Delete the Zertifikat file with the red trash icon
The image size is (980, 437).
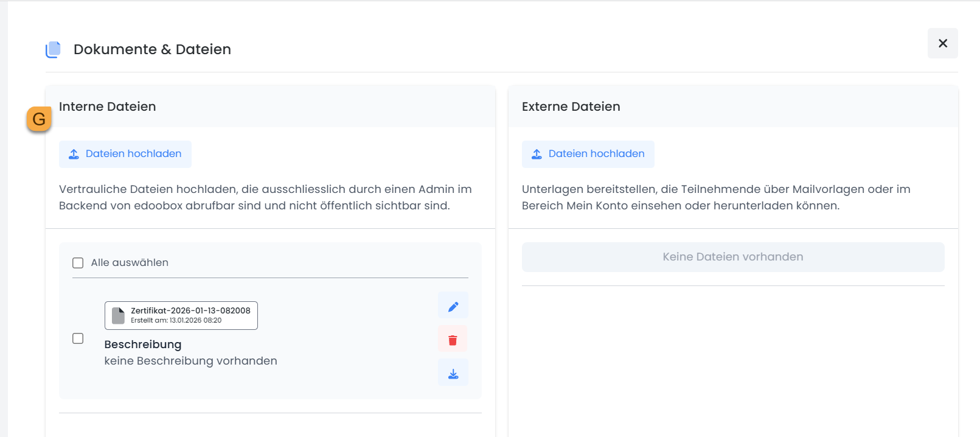click(x=453, y=340)
